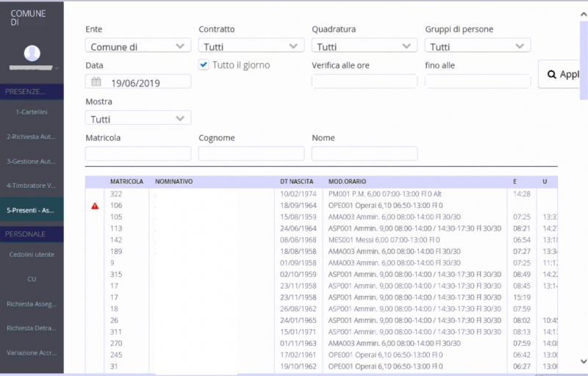Click the fino alle input field
The height and width of the screenshot is (376, 588).
point(478,82)
